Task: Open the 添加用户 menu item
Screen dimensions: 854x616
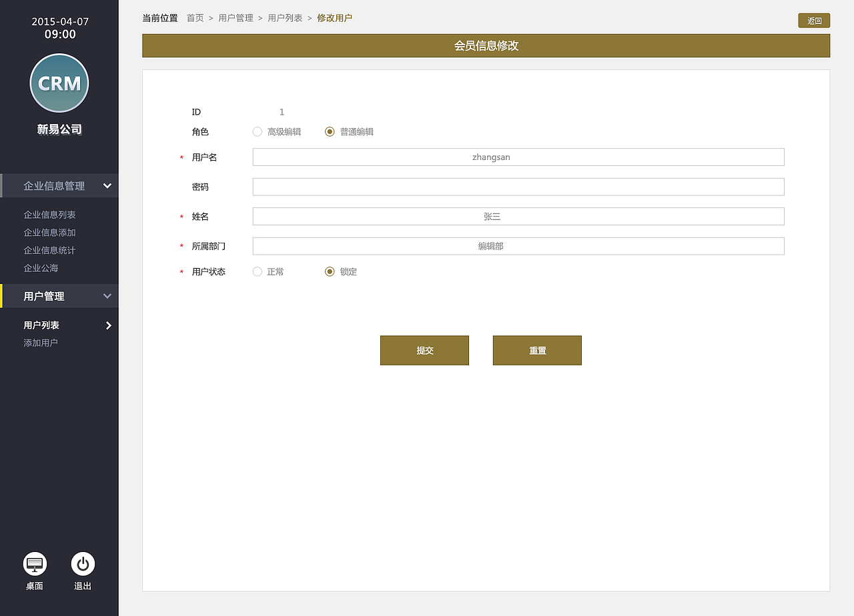Action: coord(40,342)
